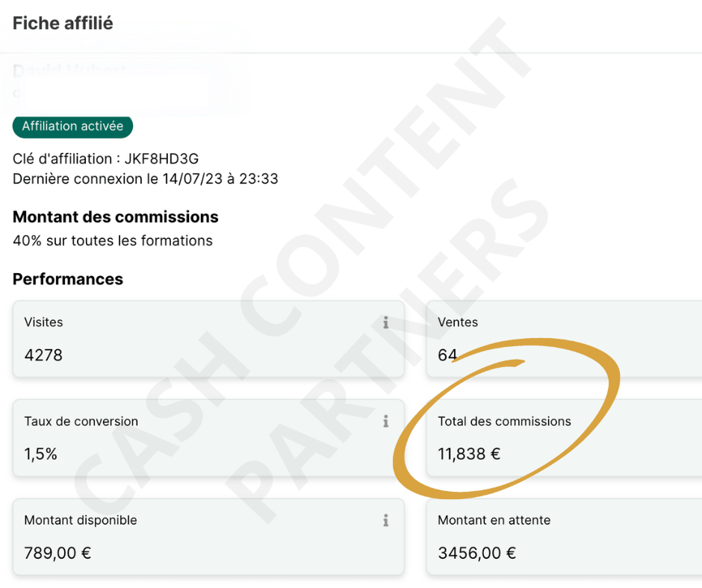Click the Montant des commissions heading
The image size is (702, 588).
[x=116, y=217]
